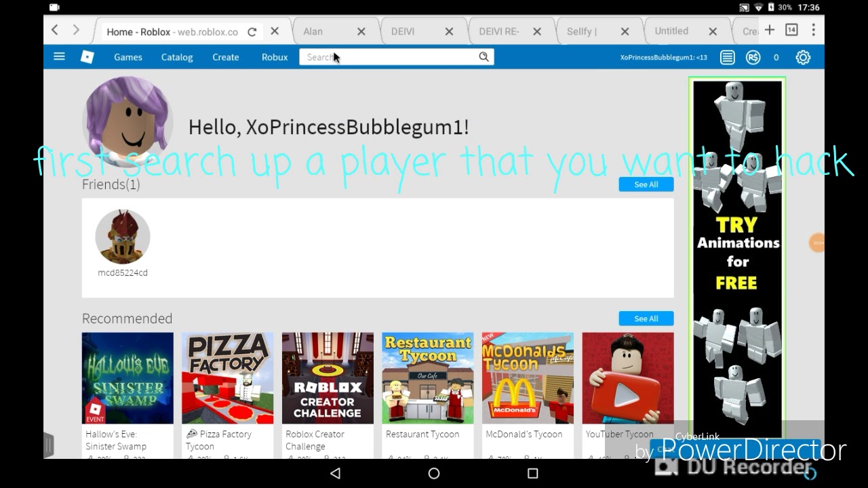This screenshot has height=488, width=868.
Task: Click the Hallow's Eve: Sinister Swamp title
Action: 116,441
